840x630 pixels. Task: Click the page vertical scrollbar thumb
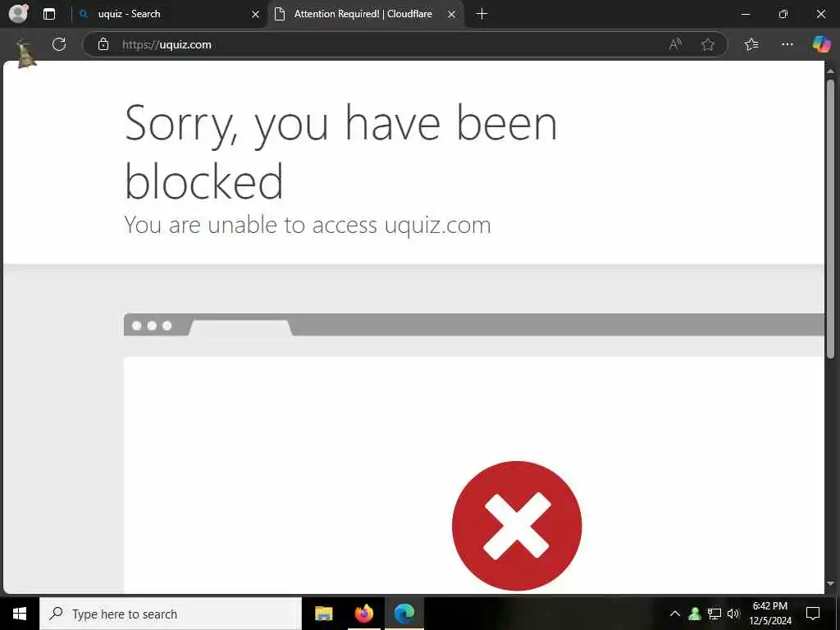coord(830,218)
